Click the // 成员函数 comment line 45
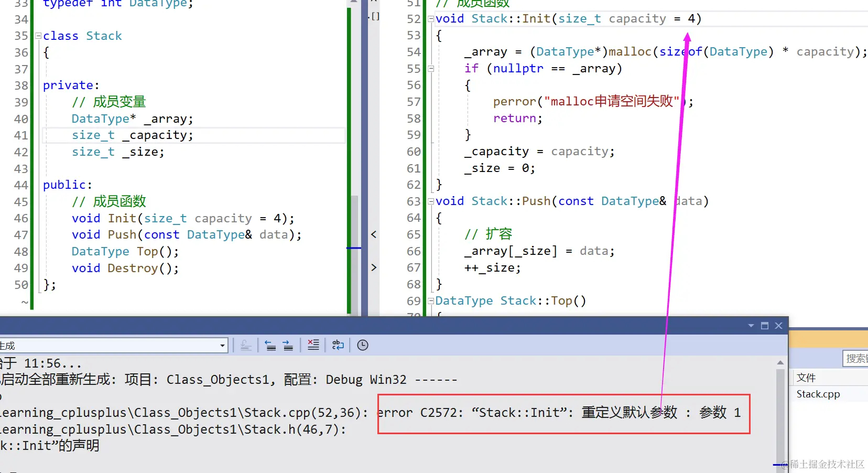 (109, 201)
